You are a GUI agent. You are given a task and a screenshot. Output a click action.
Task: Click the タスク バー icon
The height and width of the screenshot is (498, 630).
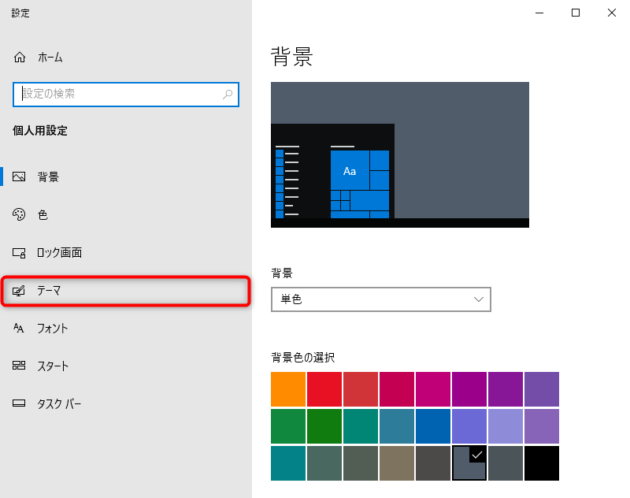point(19,403)
